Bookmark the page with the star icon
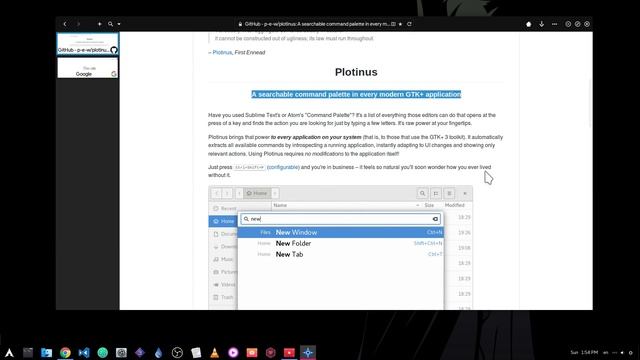The width and height of the screenshot is (640, 360). click(400, 24)
